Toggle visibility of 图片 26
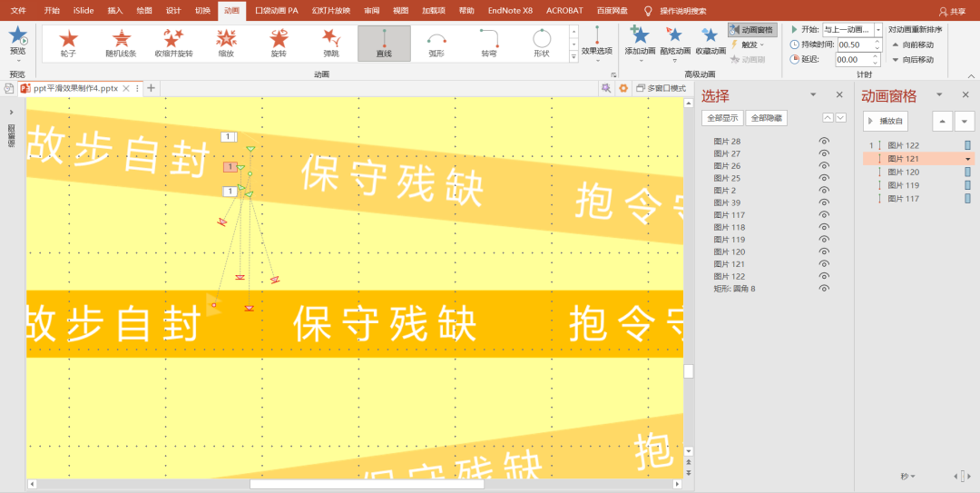The image size is (980, 493). pyautogui.click(x=824, y=166)
